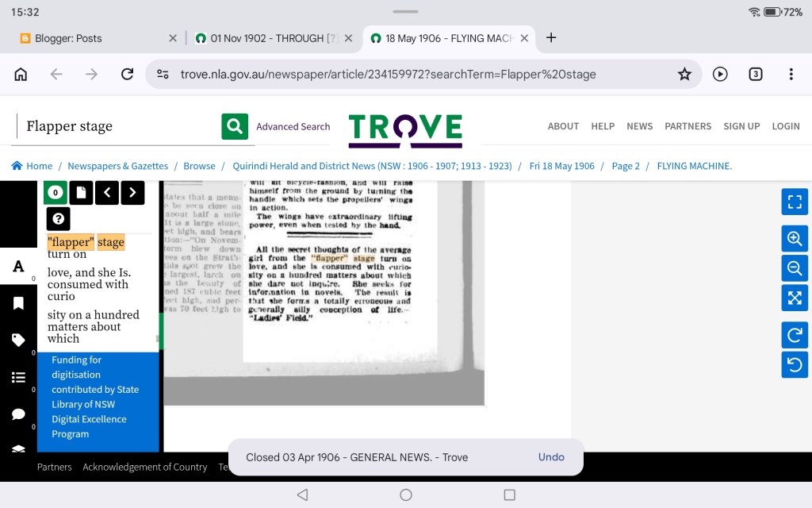The image size is (812, 508).
Task: Open the lists panel in sidebar
Action: 18,378
